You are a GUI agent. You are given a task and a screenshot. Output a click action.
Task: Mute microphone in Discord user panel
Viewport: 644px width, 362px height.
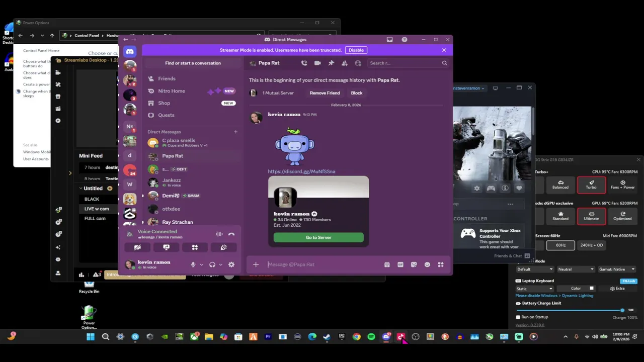point(193,264)
